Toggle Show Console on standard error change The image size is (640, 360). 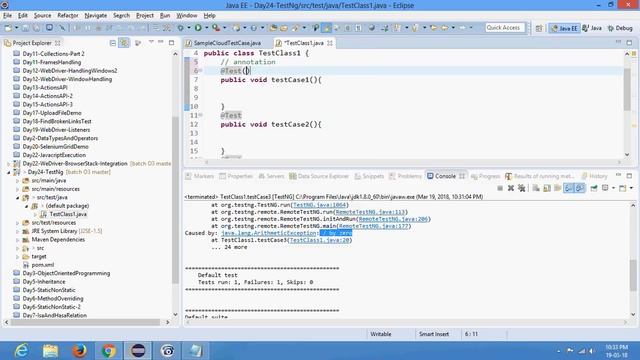580,188
